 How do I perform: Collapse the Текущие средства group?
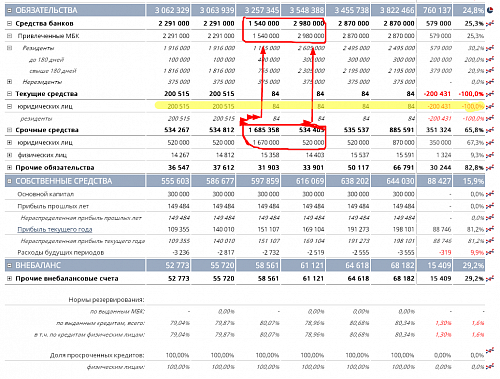coord(9,94)
